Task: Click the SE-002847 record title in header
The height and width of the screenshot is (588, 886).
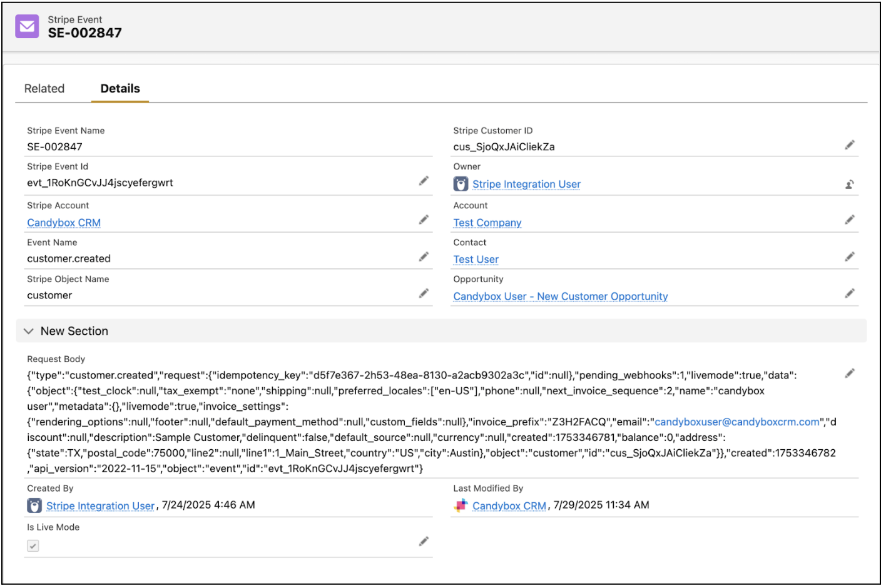Action: (85, 33)
